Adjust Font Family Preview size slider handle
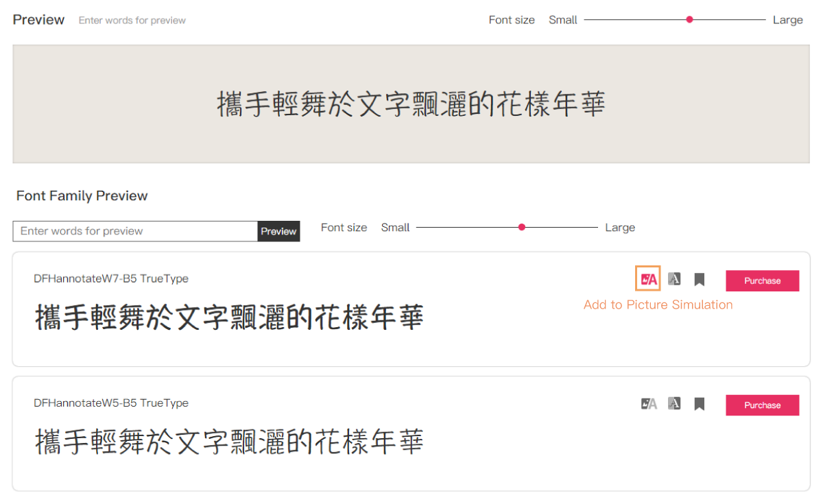 coord(522,227)
